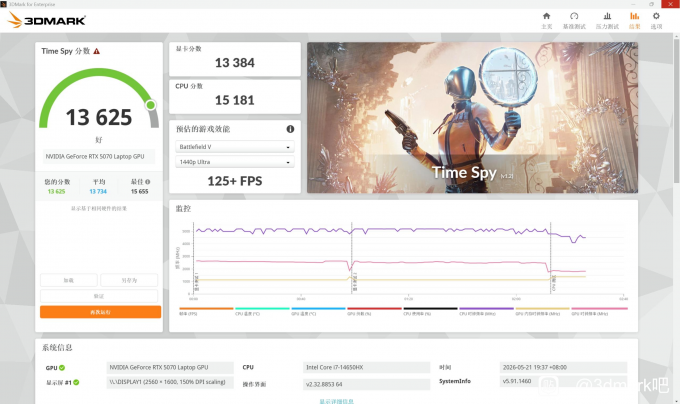This screenshot has width=680, height=404.
Task: Toggle the blue GPU temperature legend
Action: click(x=318, y=311)
